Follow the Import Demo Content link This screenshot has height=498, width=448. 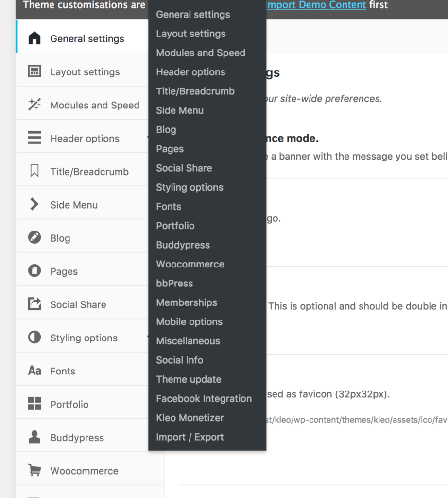316,5
